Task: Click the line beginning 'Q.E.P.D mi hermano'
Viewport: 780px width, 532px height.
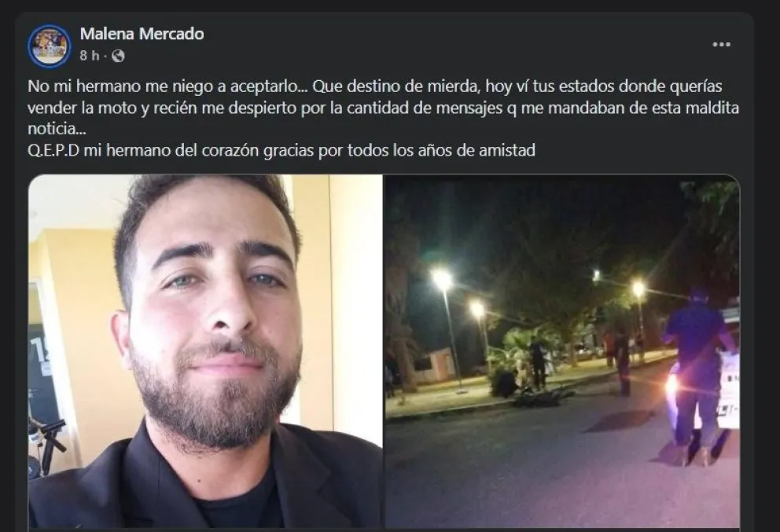Action: [x=281, y=149]
